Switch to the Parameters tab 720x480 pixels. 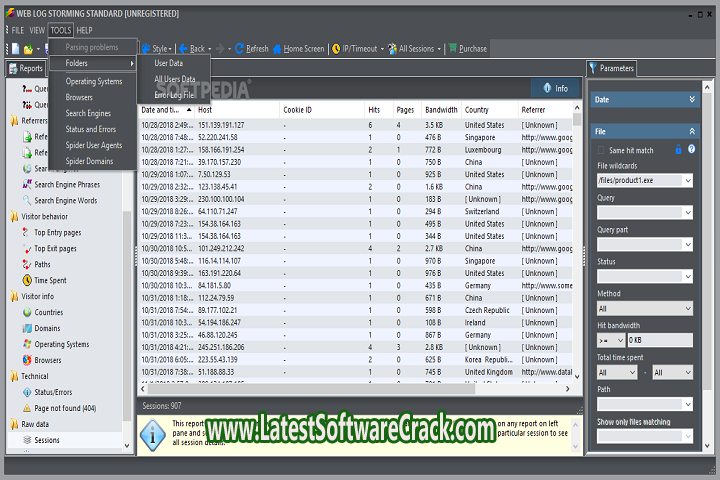(612, 68)
